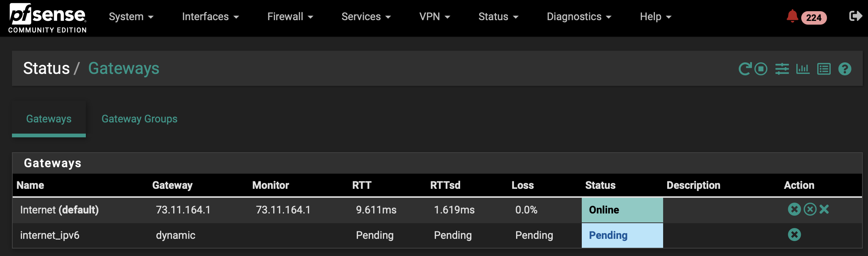Click plain X action icon for Internet gateway

click(x=824, y=209)
